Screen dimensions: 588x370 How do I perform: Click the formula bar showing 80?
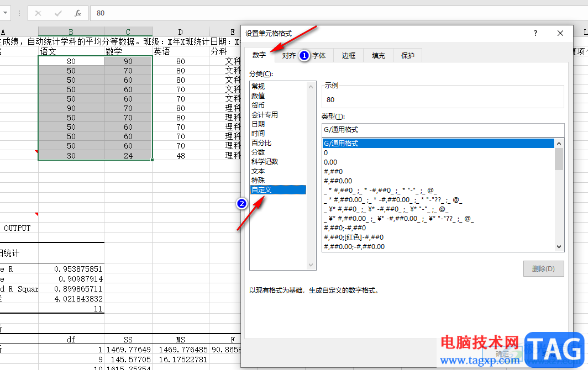coord(338,13)
